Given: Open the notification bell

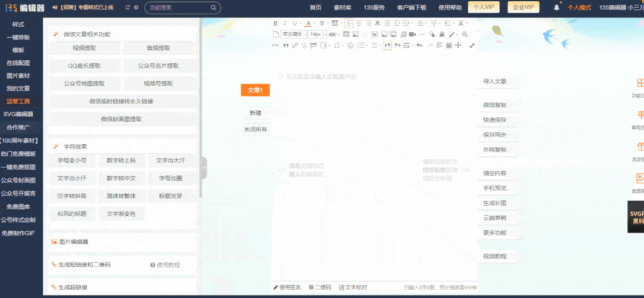Looking at the screenshot, I should coord(556,8).
